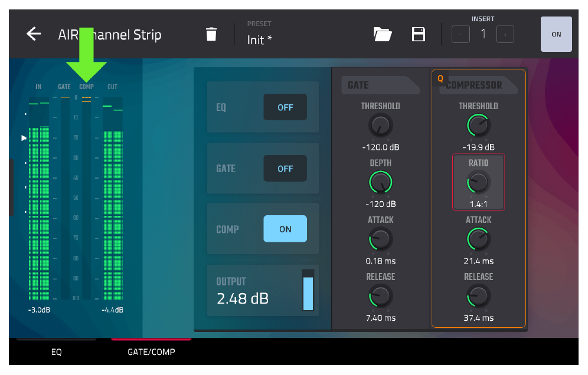Select the OUTPUT 2.48 dB level slider

click(308, 290)
